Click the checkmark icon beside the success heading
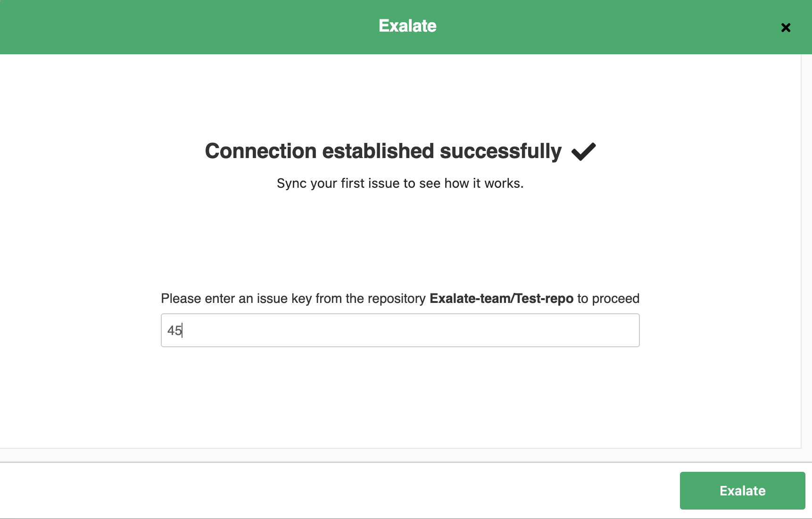Viewport: 812px width, 519px height. click(584, 151)
